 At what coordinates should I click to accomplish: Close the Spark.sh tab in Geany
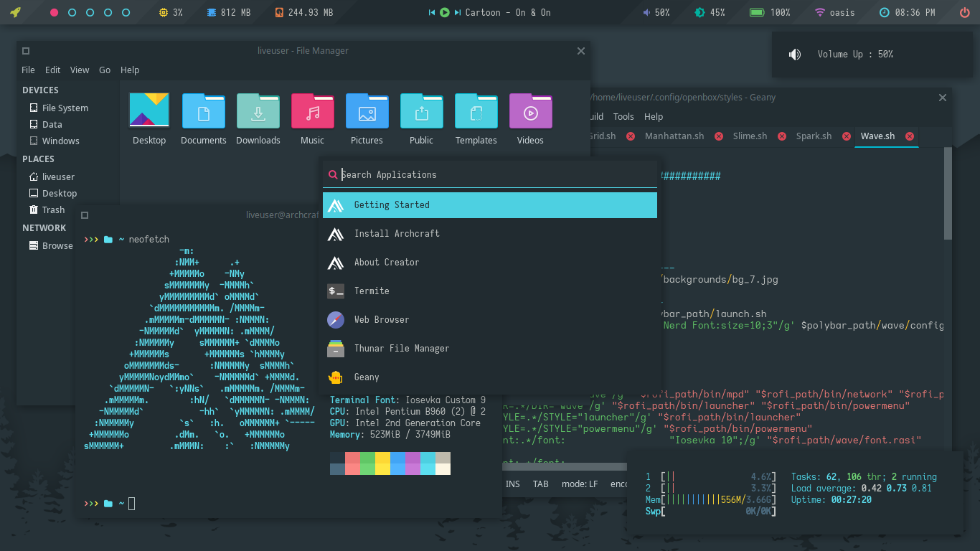pos(845,136)
